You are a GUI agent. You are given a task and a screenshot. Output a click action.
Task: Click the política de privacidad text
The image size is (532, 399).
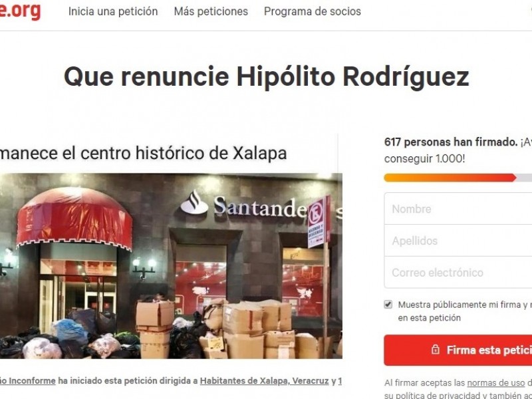tap(431, 396)
